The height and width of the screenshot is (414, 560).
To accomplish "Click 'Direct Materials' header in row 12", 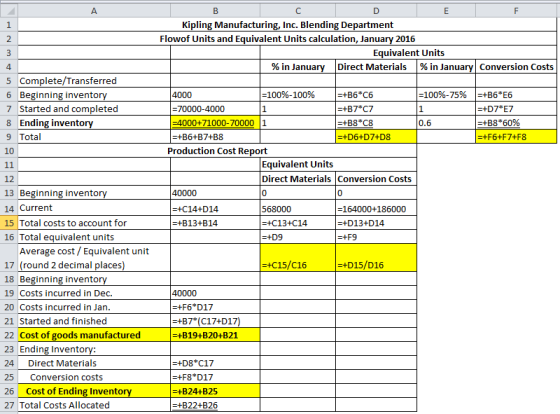I will pos(298,179).
